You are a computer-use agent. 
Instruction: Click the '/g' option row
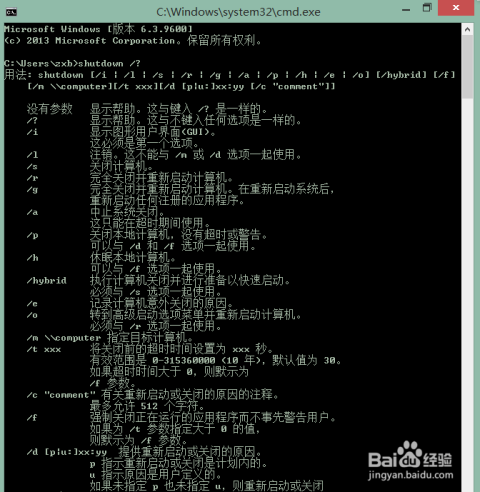(x=180, y=189)
